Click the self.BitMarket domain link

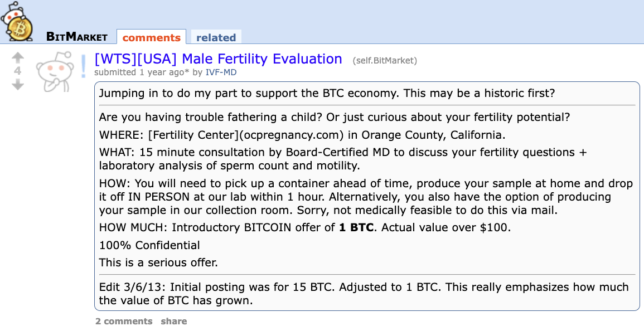tap(385, 60)
